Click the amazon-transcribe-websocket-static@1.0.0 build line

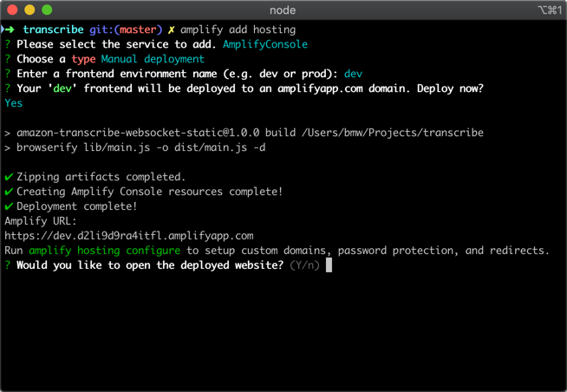click(x=244, y=133)
